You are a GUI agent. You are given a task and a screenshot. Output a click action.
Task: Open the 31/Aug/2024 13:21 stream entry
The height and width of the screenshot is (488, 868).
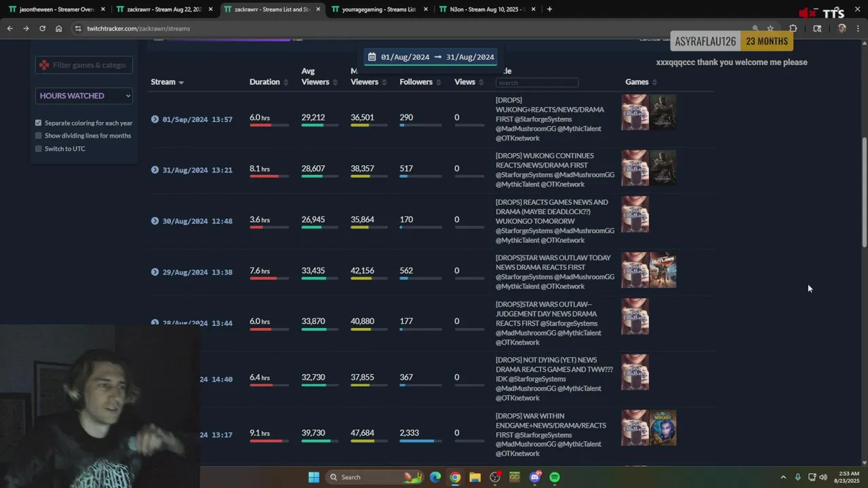pos(197,170)
